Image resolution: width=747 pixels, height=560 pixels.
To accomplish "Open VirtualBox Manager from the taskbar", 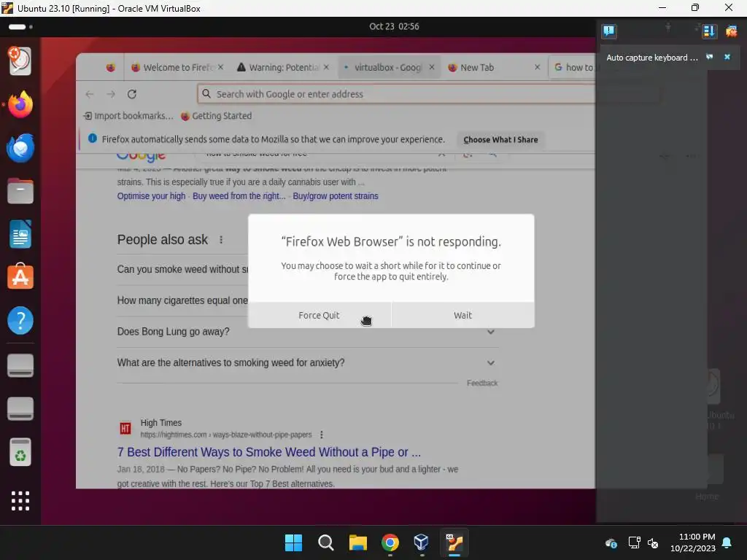I will point(422,542).
